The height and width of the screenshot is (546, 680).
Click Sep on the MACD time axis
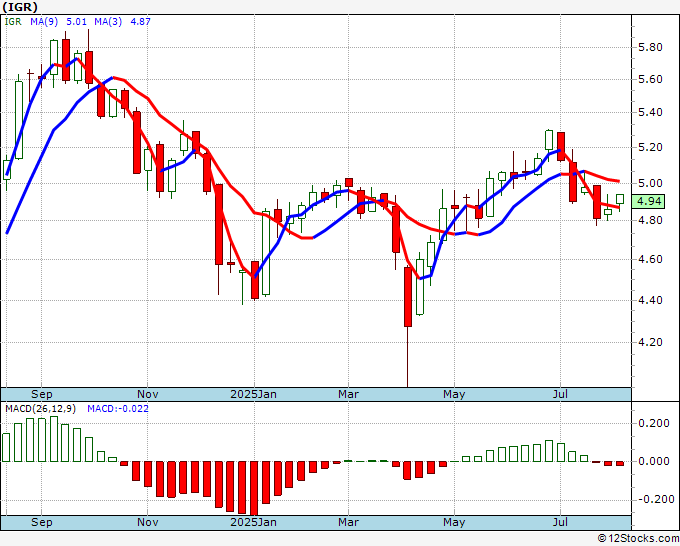(42, 522)
